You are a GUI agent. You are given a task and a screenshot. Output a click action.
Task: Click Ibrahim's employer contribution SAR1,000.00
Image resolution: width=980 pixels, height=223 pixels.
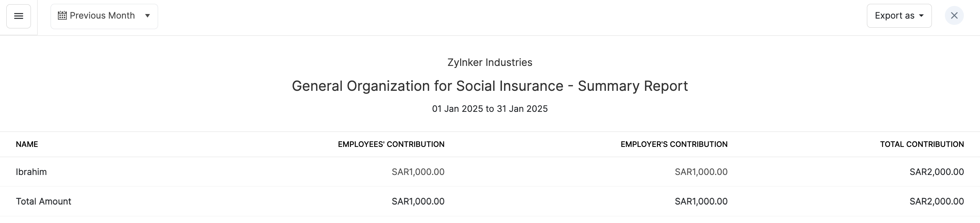point(701,172)
